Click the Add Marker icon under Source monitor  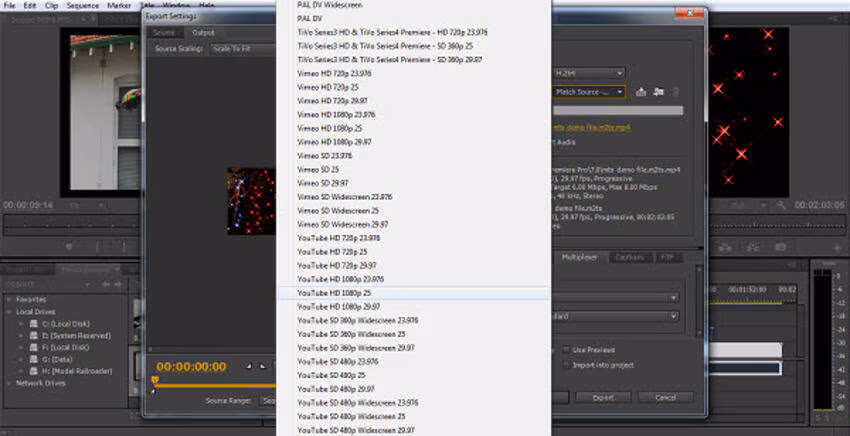click(x=69, y=247)
